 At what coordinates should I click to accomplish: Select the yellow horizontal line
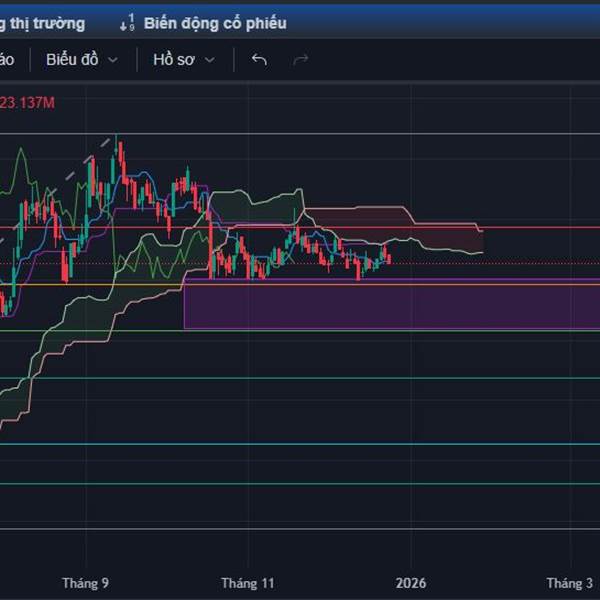tap(100, 284)
